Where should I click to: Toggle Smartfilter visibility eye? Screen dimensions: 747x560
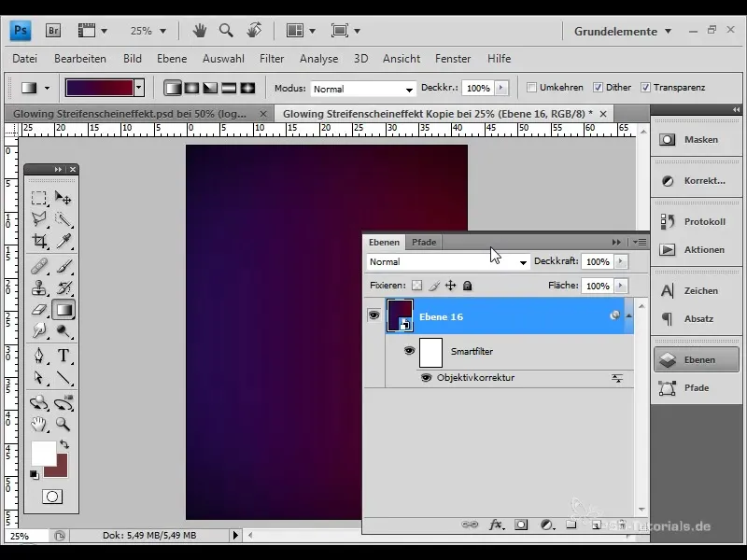[409, 351]
